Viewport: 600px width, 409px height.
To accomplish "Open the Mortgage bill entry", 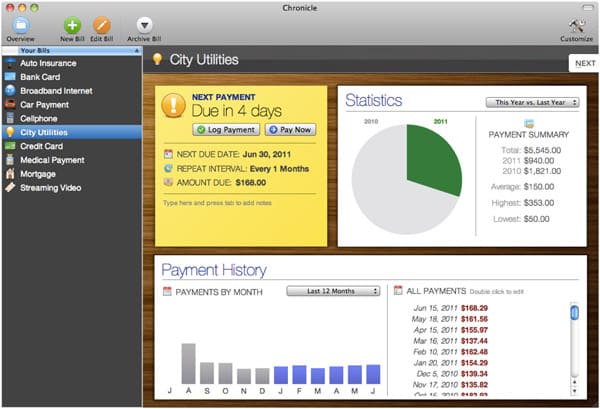I will [38, 173].
